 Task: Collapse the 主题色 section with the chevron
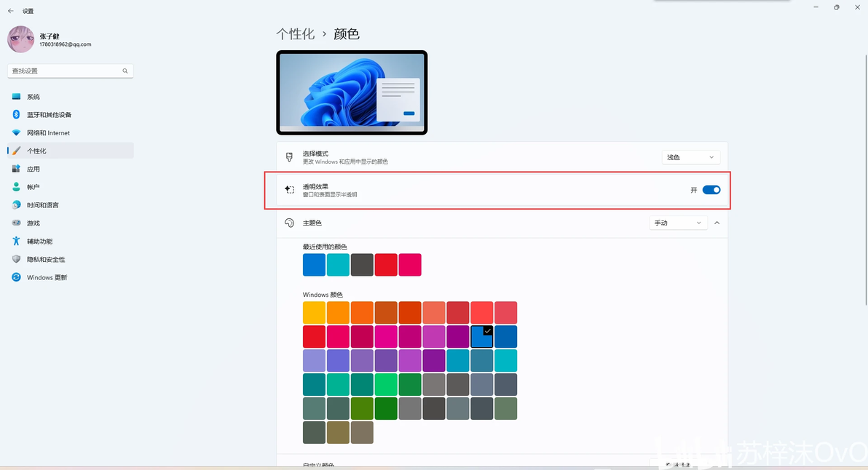[x=717, y=223]
